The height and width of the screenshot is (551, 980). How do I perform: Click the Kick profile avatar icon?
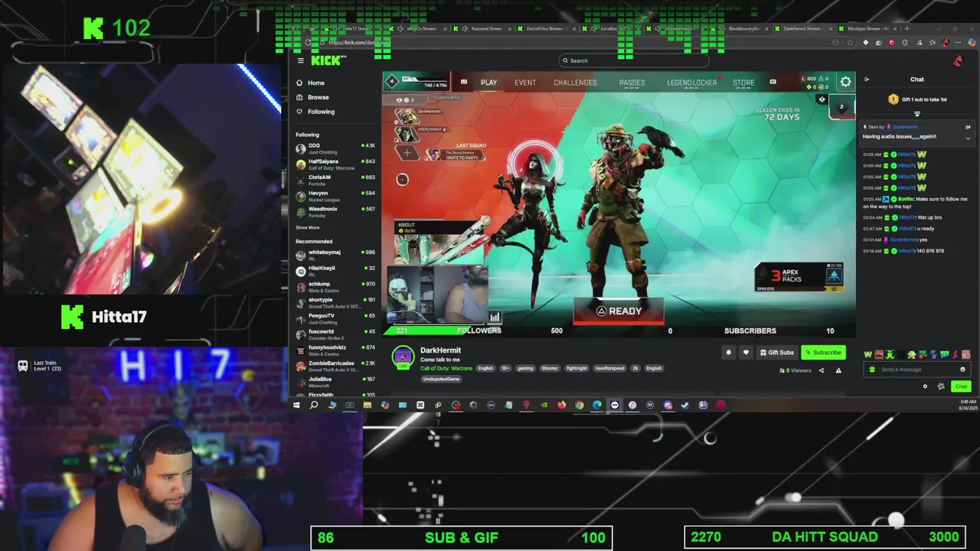coord(958,60)
